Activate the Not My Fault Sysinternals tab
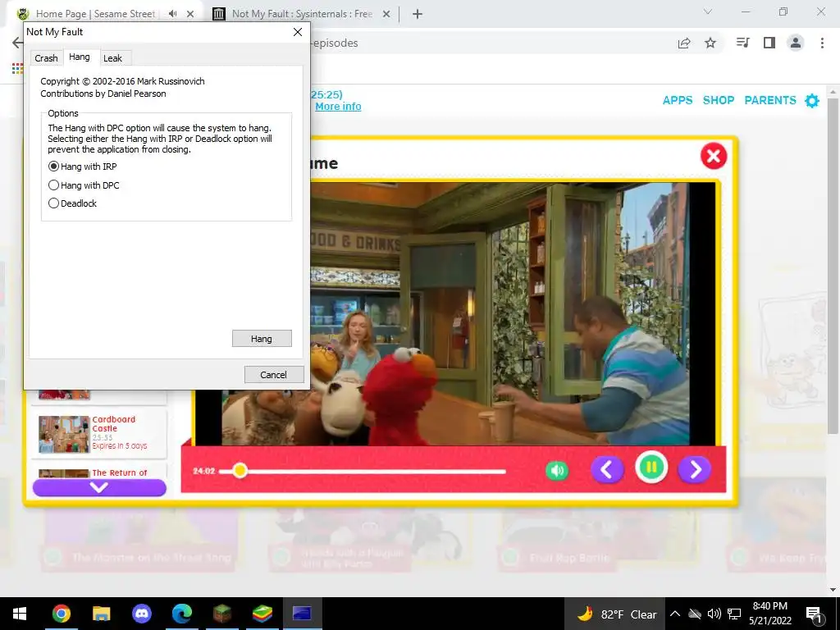This screenshot has height=630, width=840. (x=302, y=14)
